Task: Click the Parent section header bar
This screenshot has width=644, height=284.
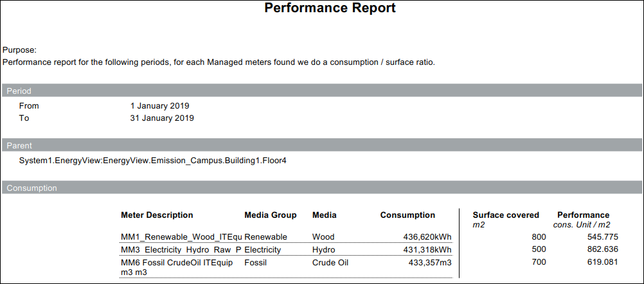Action: (322, 145)
